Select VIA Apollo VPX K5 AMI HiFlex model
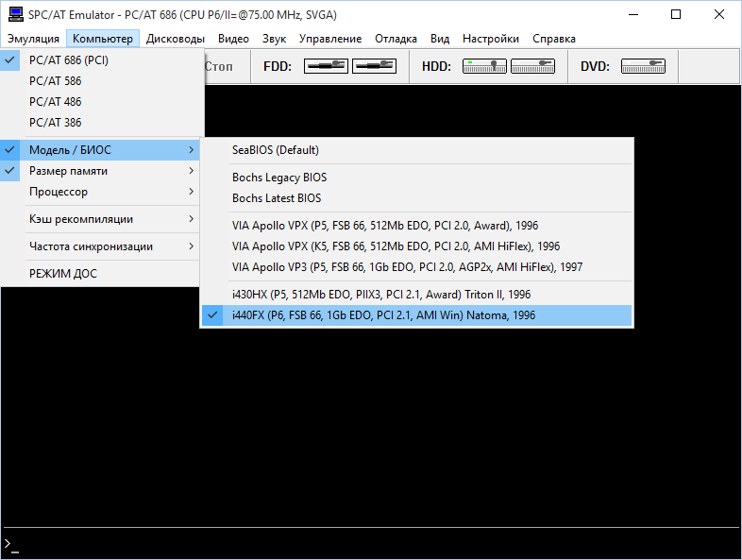This screenshot has width=742, height=560. pyautogui.click(x=417, y=246)
